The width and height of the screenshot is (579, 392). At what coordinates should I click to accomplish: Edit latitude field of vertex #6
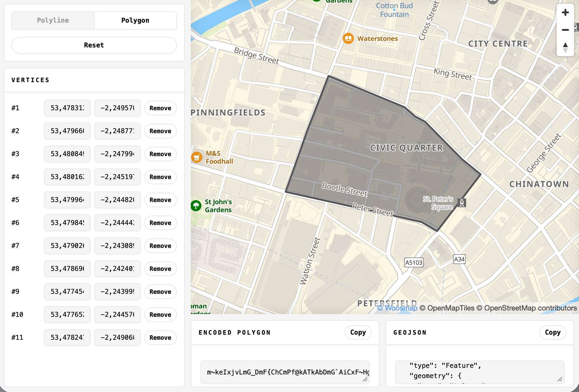point(67,223)
